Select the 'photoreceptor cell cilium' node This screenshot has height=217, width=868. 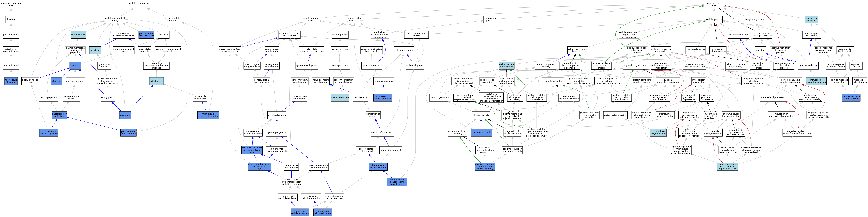[x=59, y=115]
